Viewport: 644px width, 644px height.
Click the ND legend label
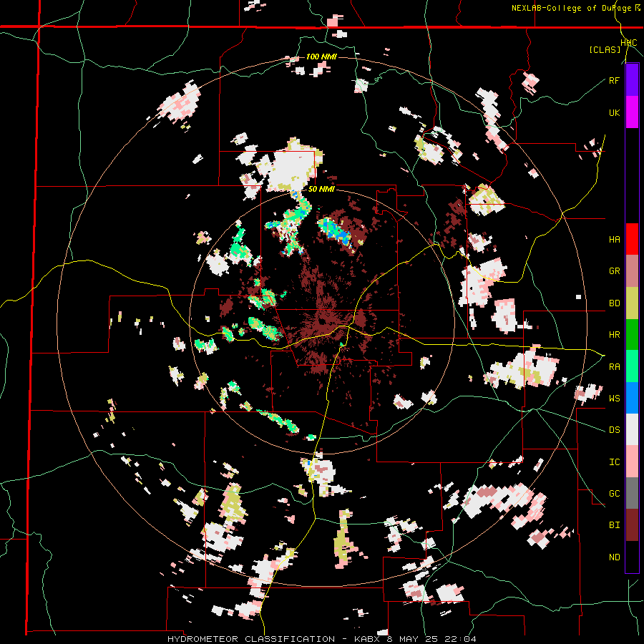614,557
